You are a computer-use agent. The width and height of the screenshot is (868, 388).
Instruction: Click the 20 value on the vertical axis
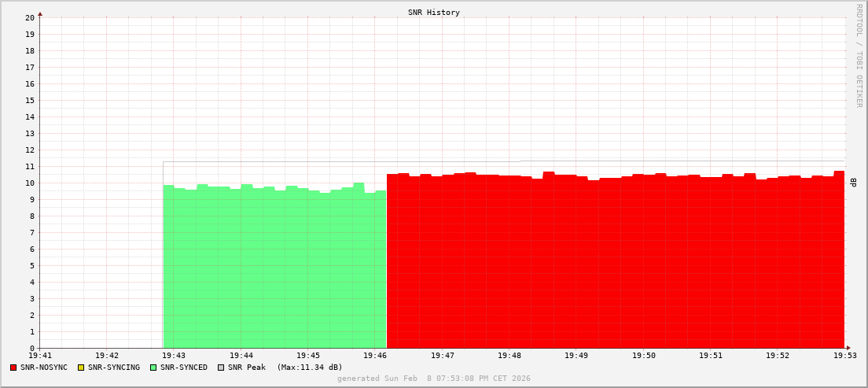[30, 17]
